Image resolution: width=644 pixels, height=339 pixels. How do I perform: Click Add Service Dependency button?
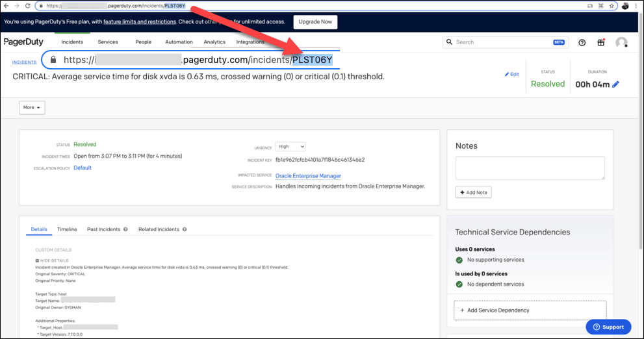[530, 310]
